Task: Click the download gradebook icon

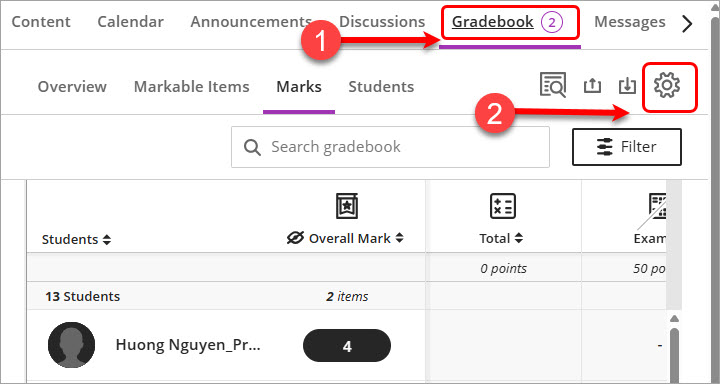Action: click(x=627, y=86)
